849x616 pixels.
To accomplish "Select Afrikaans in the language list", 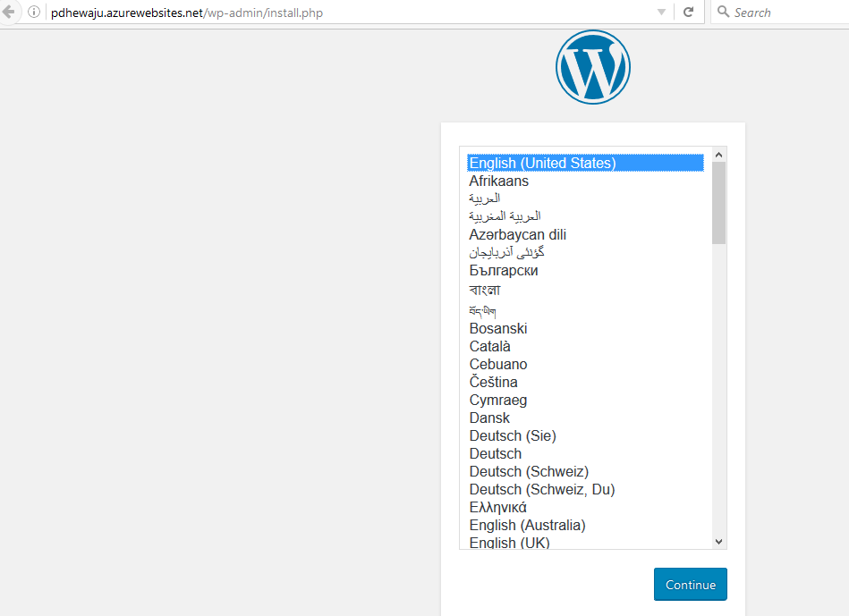I will click(585, 181).
